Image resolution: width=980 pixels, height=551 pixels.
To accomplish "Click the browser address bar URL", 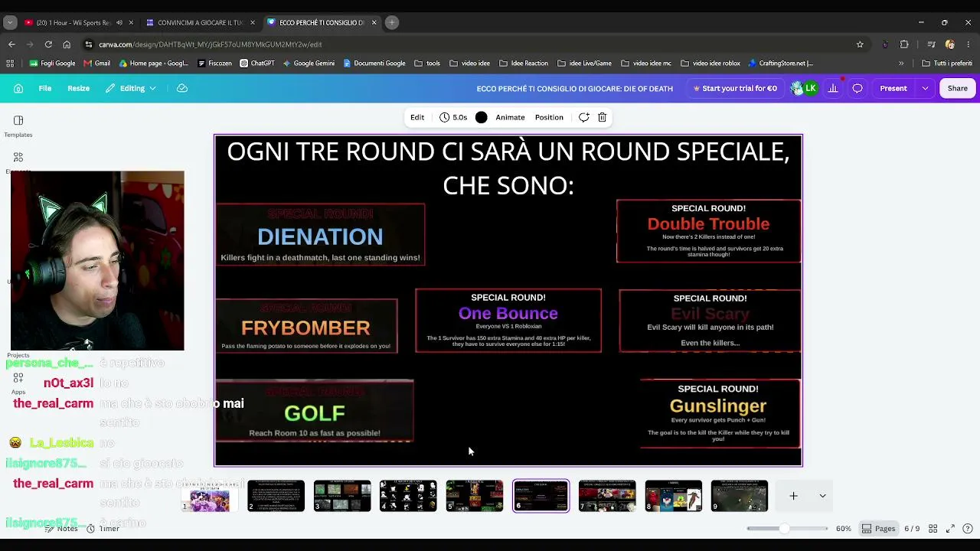I will tap(210, 44).
